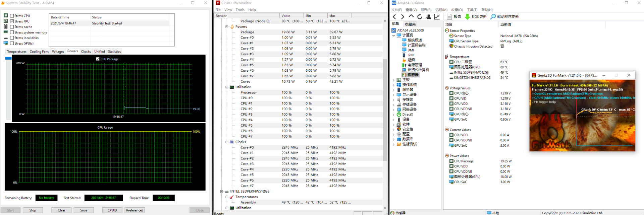
Task: Collapse the 计算机 node in AIDA64 tree
Action: 393,35
